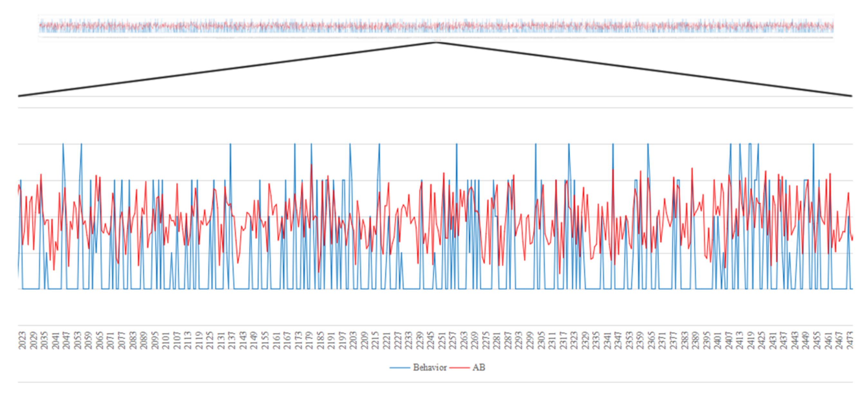
Task: Click the Behavior legend label
Action: 429,367
